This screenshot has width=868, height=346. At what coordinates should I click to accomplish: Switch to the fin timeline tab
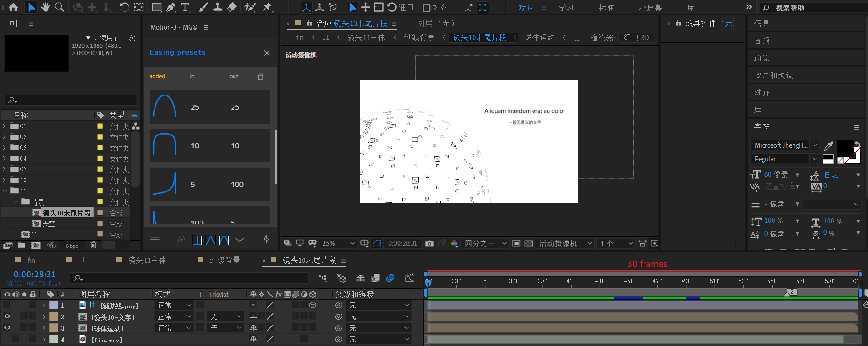click(x=31, y=260)
